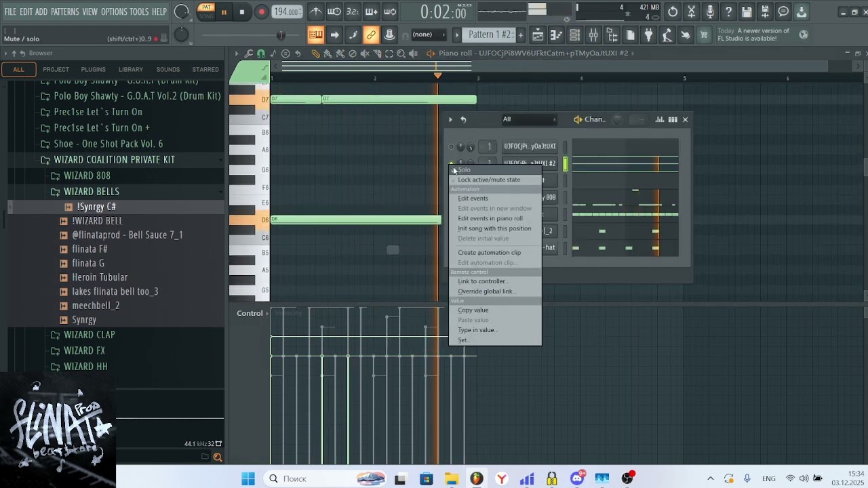Open the channel rack view icon

click(574, 35)
